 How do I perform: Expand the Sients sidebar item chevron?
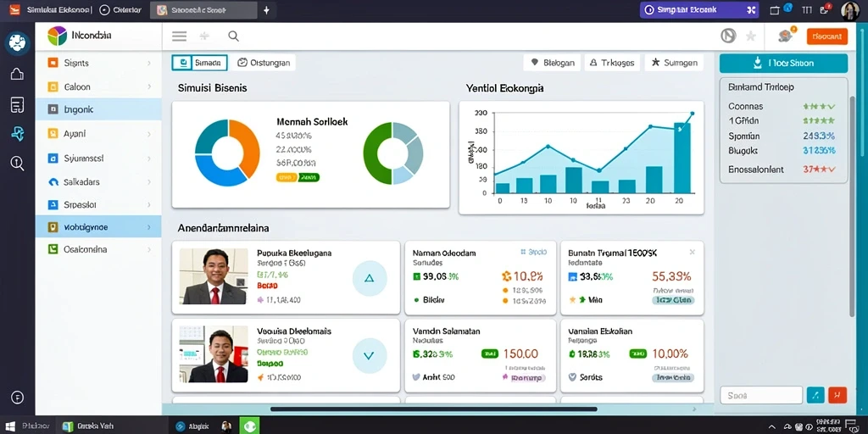[x=149, y=63]
